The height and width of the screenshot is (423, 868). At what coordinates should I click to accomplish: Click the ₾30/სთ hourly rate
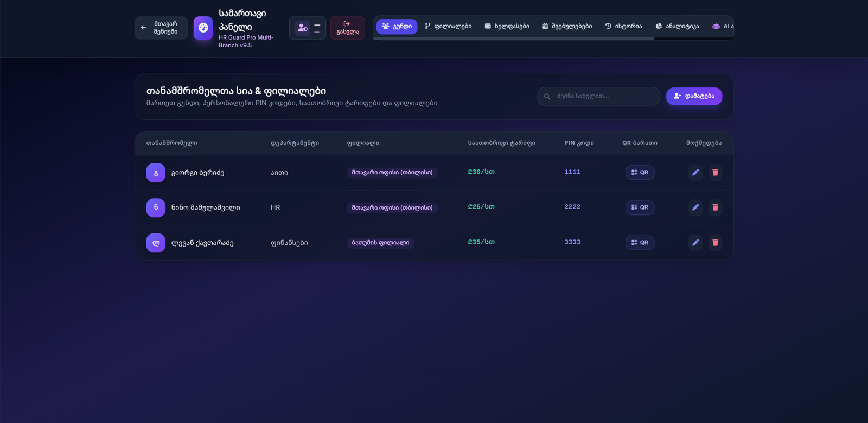(481, 172)
